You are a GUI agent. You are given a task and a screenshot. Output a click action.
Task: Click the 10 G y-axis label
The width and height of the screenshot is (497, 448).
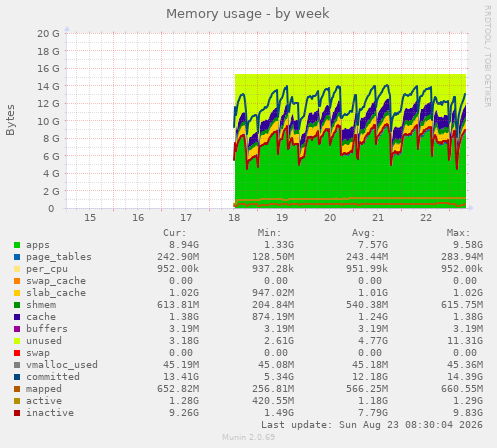coord(48,121)
